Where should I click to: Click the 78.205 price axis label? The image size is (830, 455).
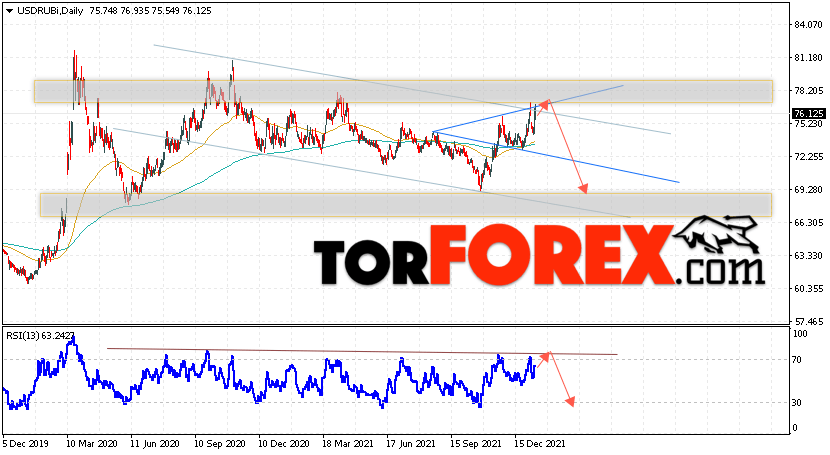point(809,90)
